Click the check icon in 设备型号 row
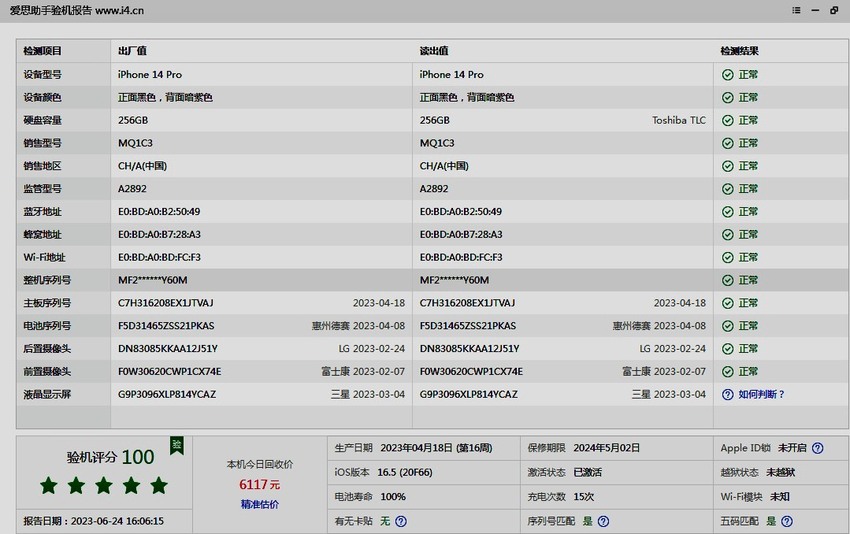 tap(727, 75)
